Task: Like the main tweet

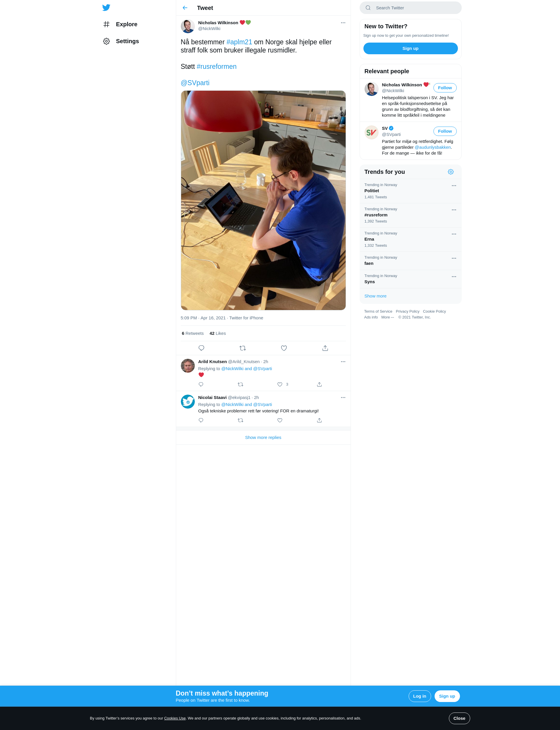Action: coord(284,348)
